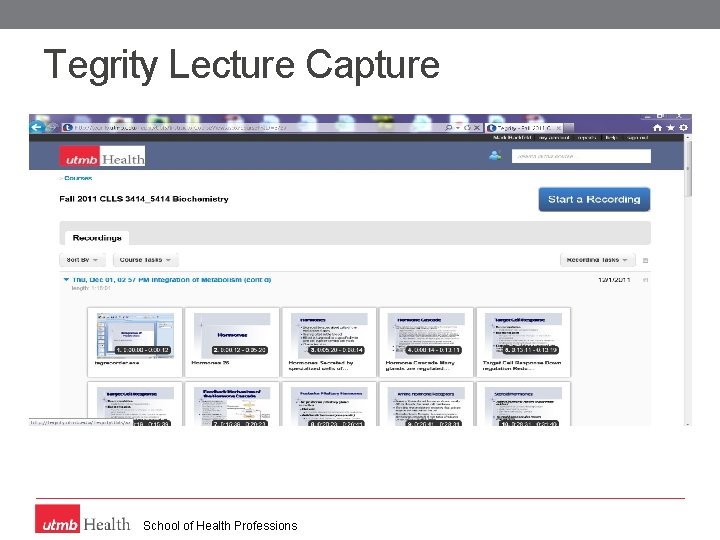
Task: Click the Tegrity Lecture Capture slide title
Action: (242, 65)
